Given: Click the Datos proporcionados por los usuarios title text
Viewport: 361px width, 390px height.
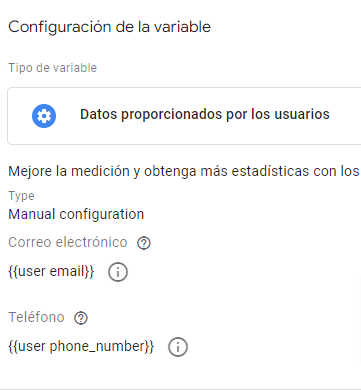Looking at the screenshot, I should click(x=205, y=114).
